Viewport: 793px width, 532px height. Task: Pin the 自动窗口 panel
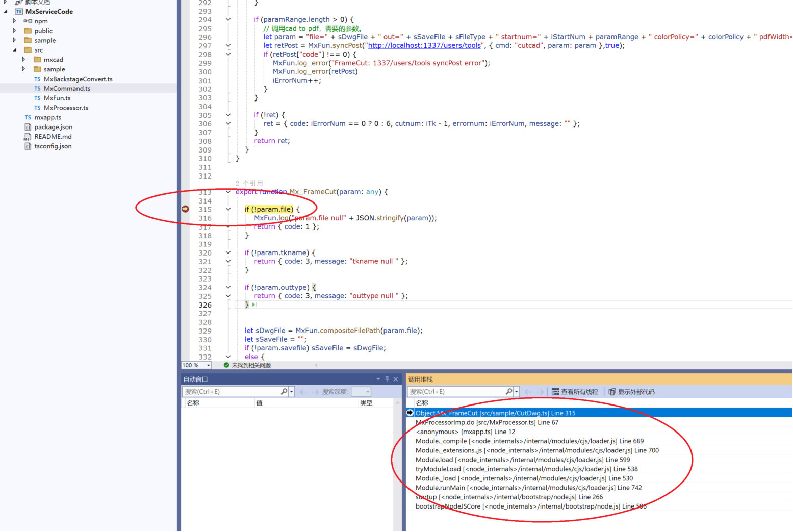[x=387, y=379]
